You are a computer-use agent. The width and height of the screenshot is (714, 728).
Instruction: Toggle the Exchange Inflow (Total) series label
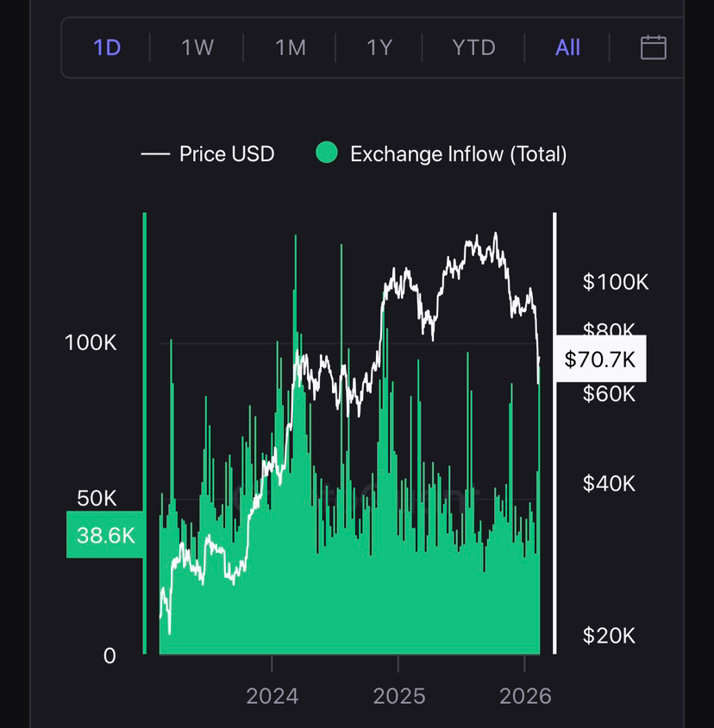pyautogui.click(x=458, y=154)
